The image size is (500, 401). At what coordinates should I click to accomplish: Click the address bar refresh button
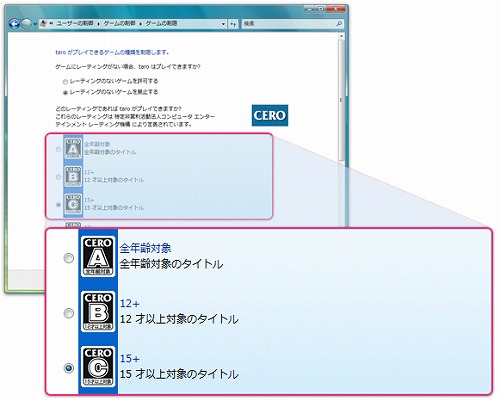(233, 24)
